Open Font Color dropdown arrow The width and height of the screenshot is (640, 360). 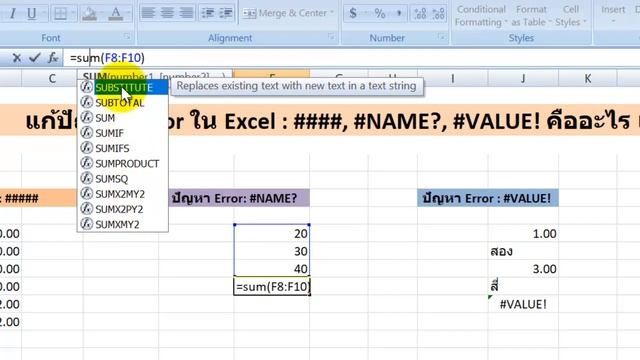click(127, 14)
